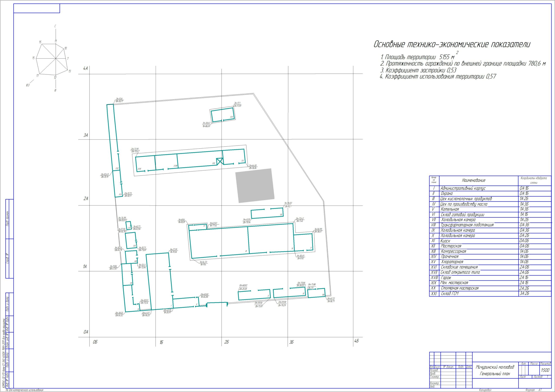Select 'Склад ГСМ' table row
This screenshot has width=555, height=392.
490,293
